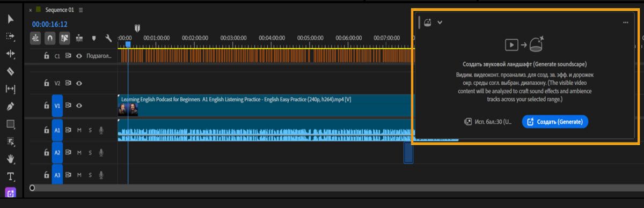
Task: Toggle A2 track targeting
Action: tap(57, 153)
